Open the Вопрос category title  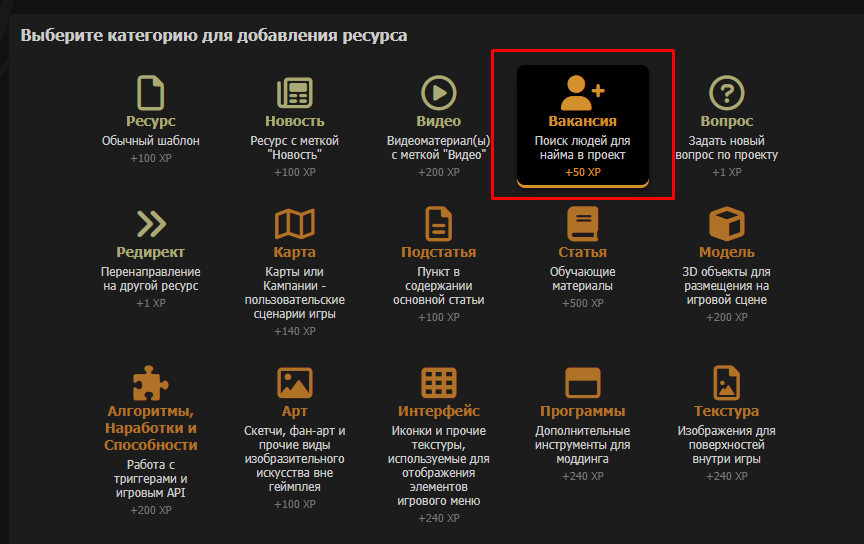tap(726, 121)
